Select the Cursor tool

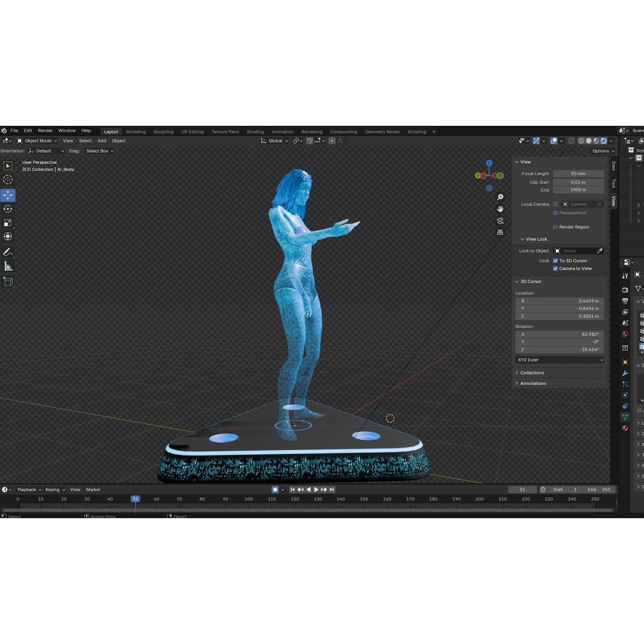click(x=8, y=179)
